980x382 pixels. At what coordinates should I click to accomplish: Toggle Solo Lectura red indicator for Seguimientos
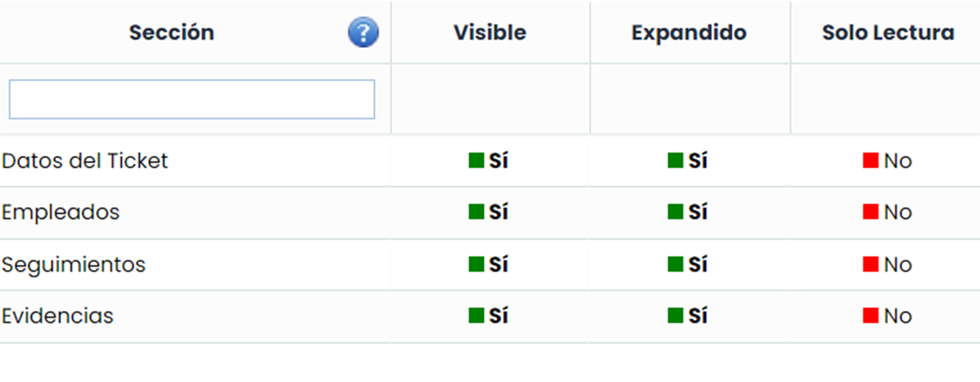pyautogui.click(x=871, y=265)
